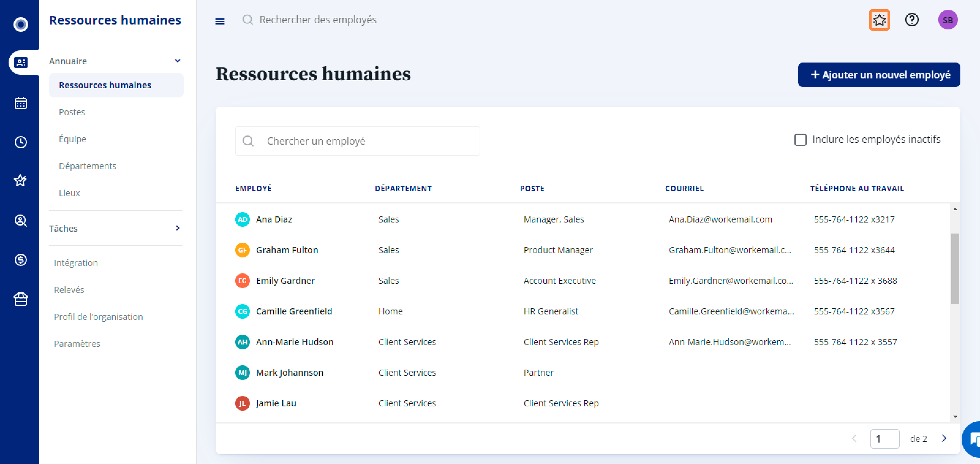Click Graham Fulton's GF avatar

pyautogui.click(x=242, y=250)
